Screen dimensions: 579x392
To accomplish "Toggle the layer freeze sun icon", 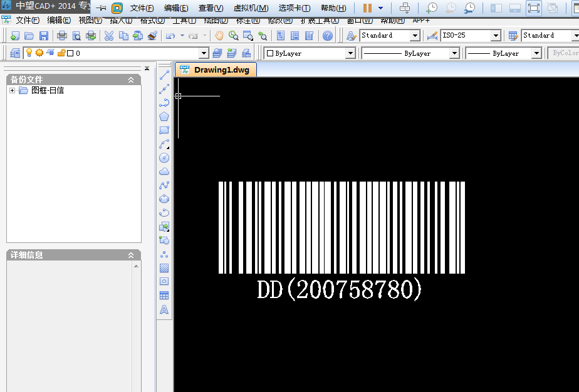I will pyautogui.click(x=39, y=53).
